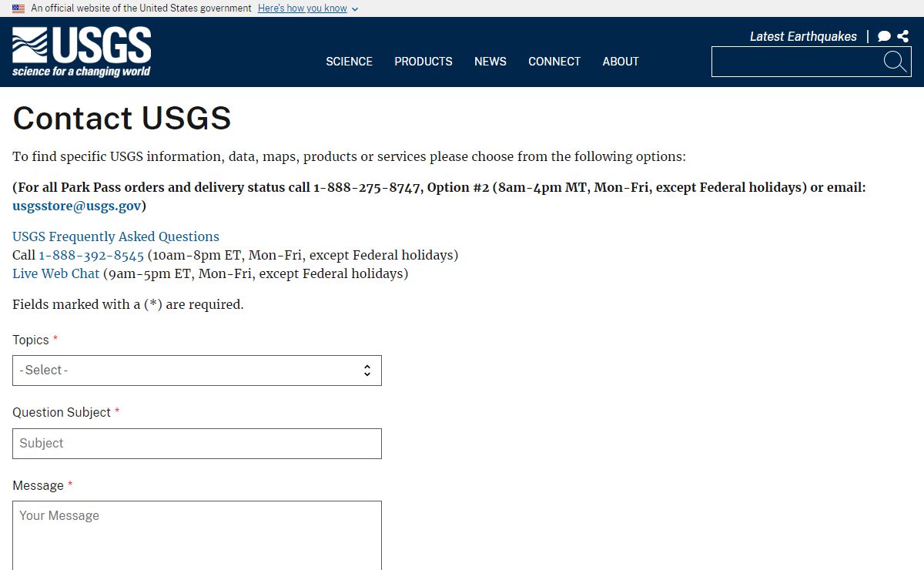Viewport: 924px width, 570px height.
Task: Click the Contact USGS heading
Action: pyautogui.click(x=122, y=118)
